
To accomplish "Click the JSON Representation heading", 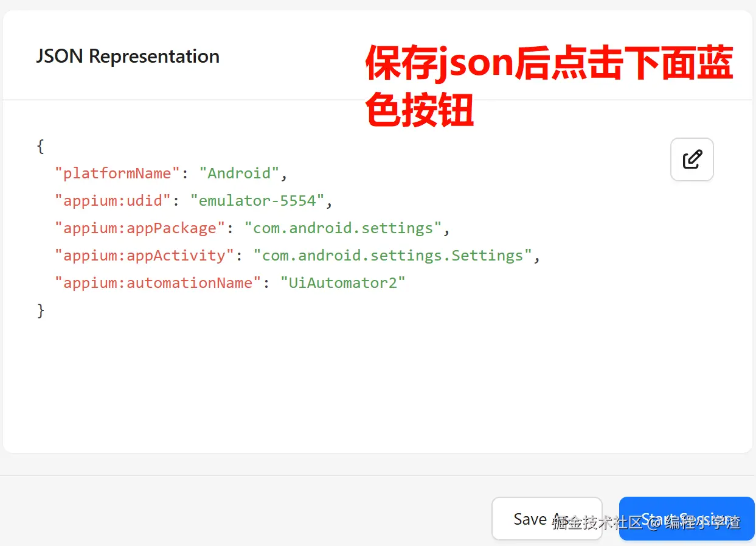I will 128,56.
